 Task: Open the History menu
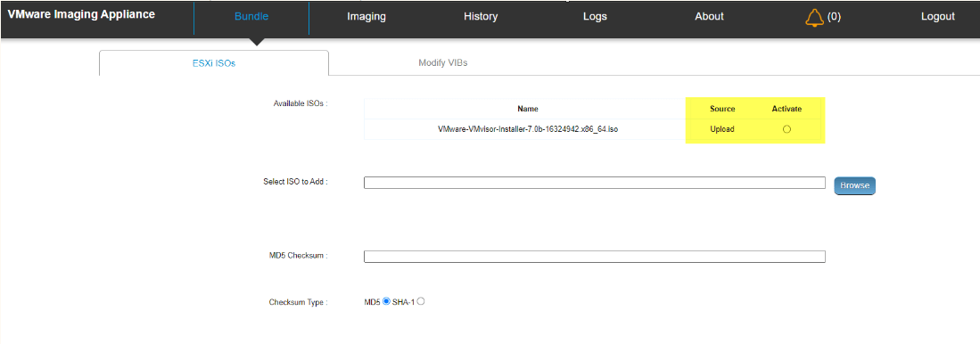pyautogui.click(x=481, y=17)
